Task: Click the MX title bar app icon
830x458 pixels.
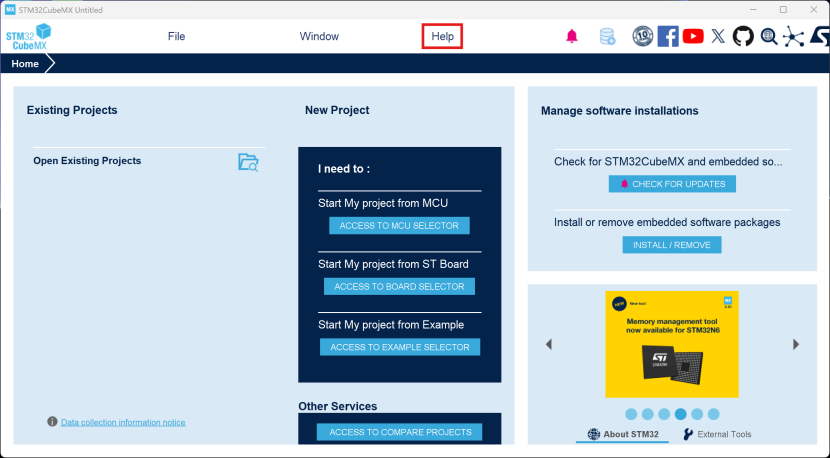Action: [x=10, y=10]
